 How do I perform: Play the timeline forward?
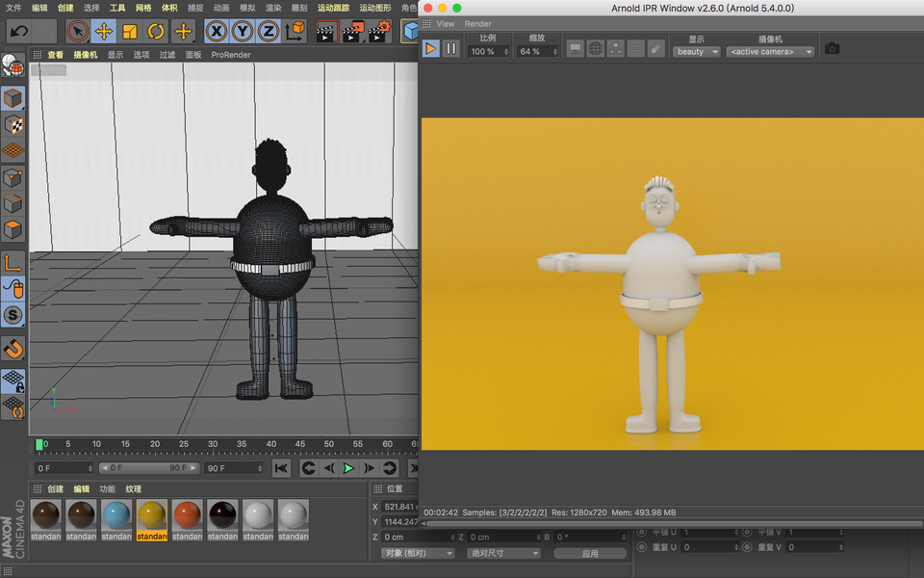click(x=348, y=468)
